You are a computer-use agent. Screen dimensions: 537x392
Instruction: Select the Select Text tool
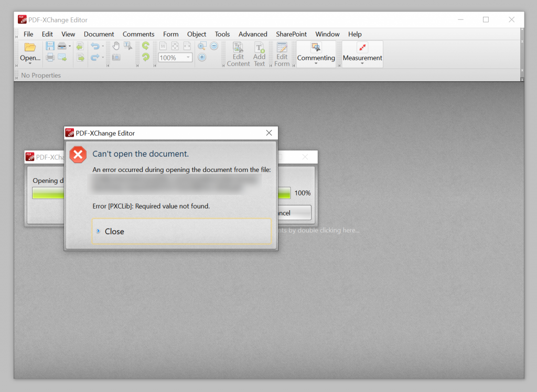tap(128, 46)
